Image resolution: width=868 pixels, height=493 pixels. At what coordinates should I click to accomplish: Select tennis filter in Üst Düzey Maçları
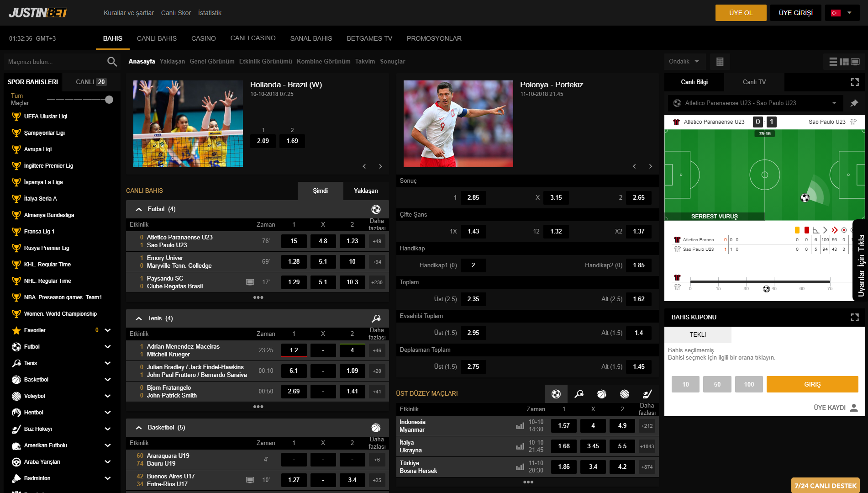[x=579, y=394]
